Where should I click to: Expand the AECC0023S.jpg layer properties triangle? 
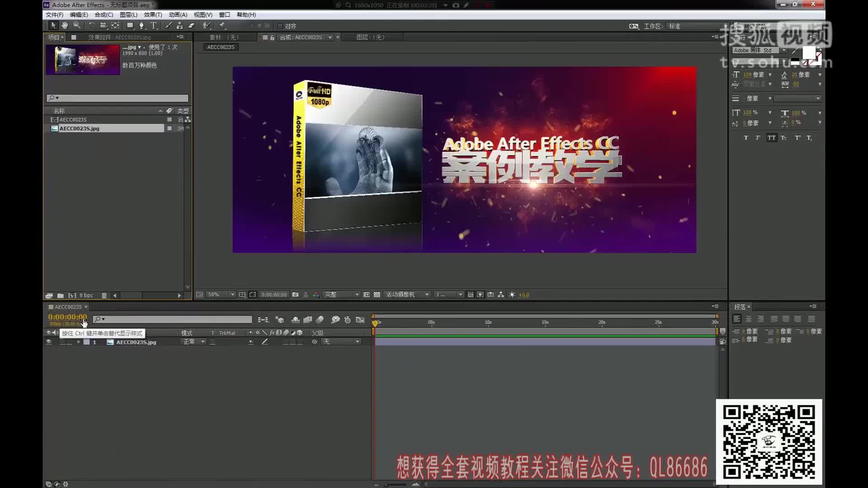coord(79,342)
